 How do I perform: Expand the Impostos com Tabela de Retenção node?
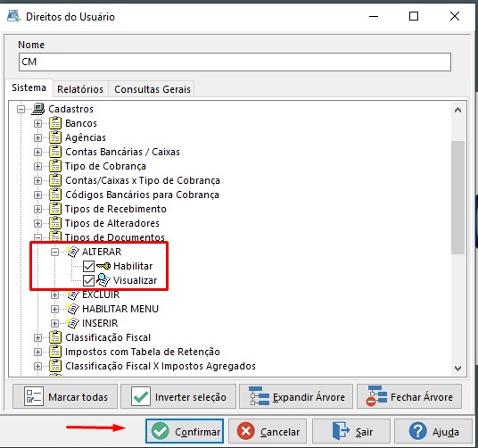click(x=37, y=352)
